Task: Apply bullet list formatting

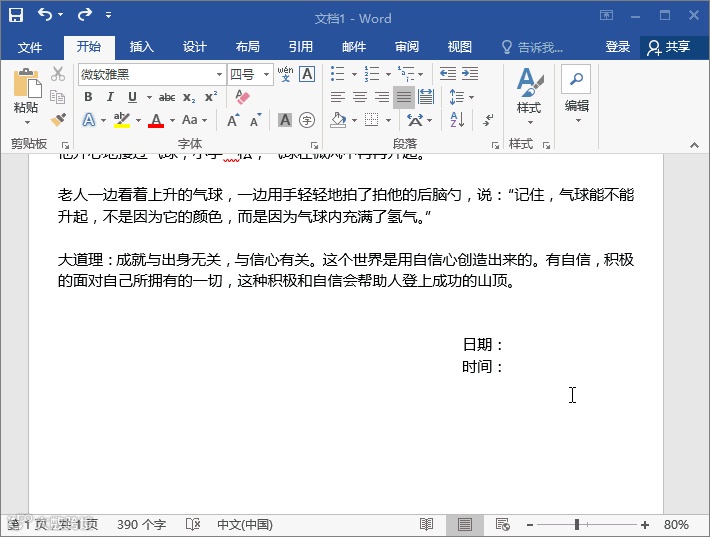Action: pos(338,74)
